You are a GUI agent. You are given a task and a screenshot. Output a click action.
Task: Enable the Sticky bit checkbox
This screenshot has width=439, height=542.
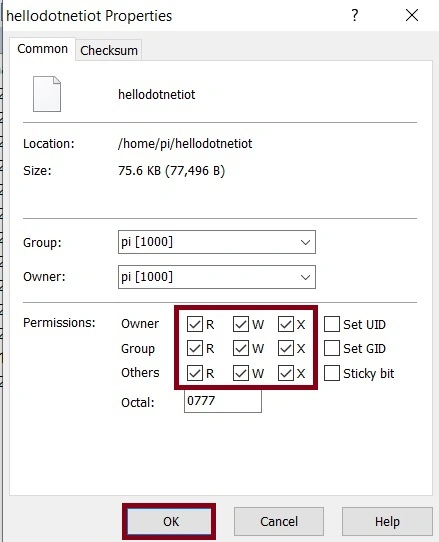[332, 373]
